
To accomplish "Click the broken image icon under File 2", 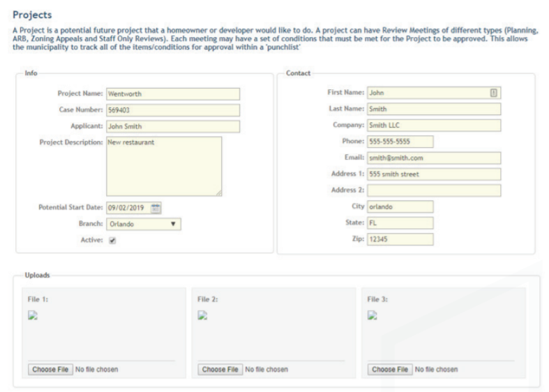I will [x=202, y=315].
